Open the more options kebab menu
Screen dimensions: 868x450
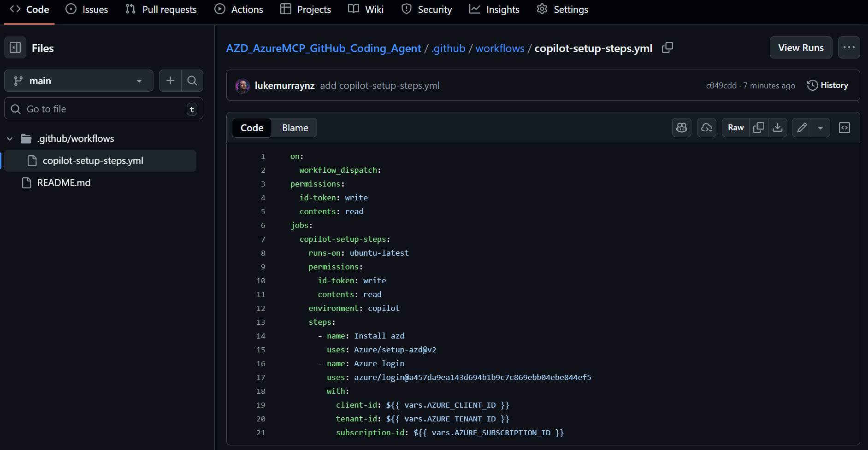849,47
